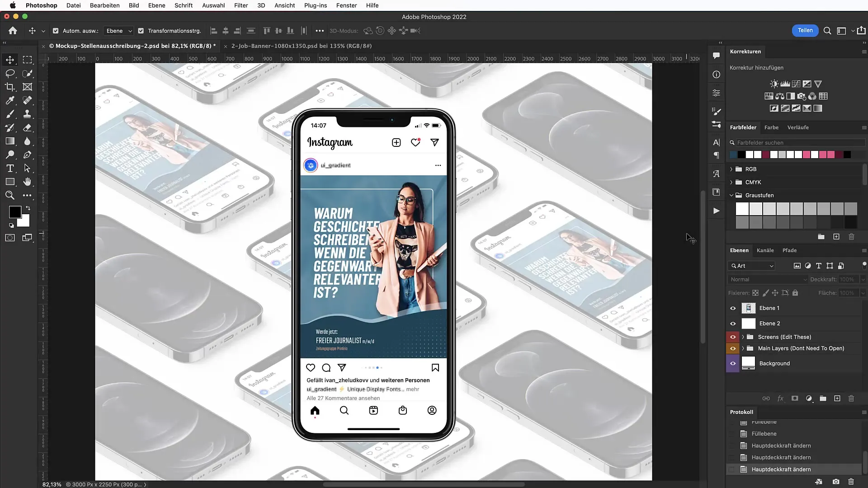Click the Add Adjustment layer icon

810,399
